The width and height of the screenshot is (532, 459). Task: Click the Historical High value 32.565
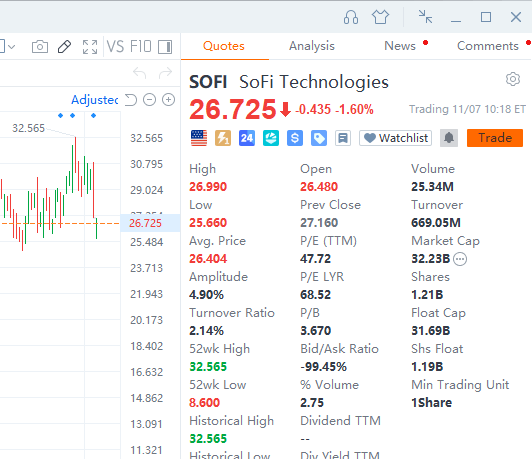tap(208, 439)
